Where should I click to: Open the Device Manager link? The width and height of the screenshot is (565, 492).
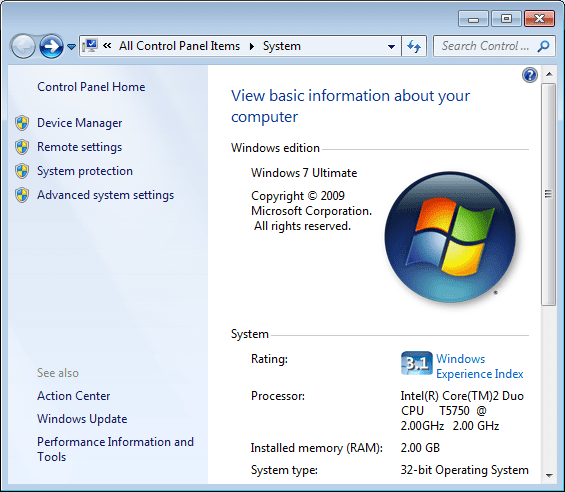tap(80, 123)
